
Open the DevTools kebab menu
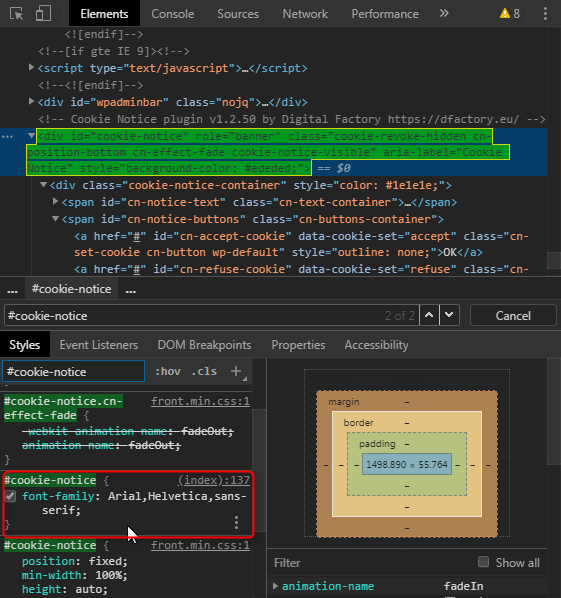point(545,13)
